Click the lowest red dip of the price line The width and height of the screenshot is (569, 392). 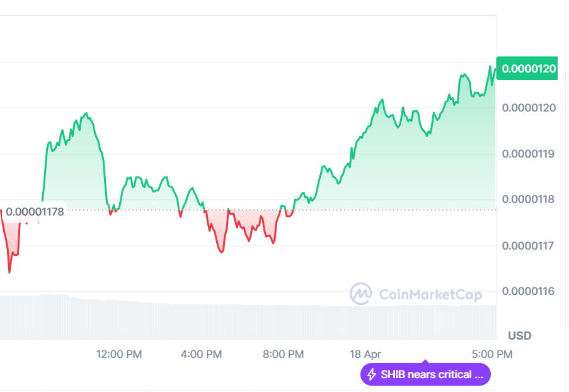pos(9,272)
